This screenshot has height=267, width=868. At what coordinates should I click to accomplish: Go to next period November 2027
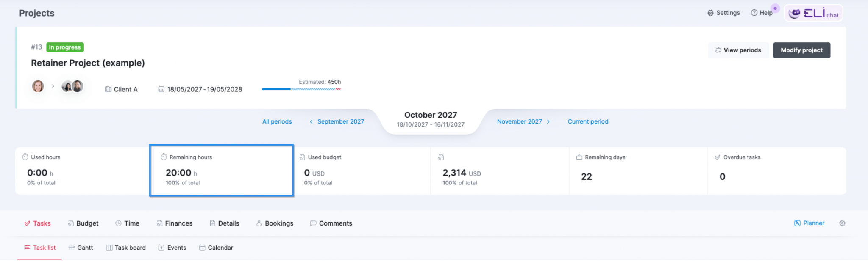[x=523, y=121]
